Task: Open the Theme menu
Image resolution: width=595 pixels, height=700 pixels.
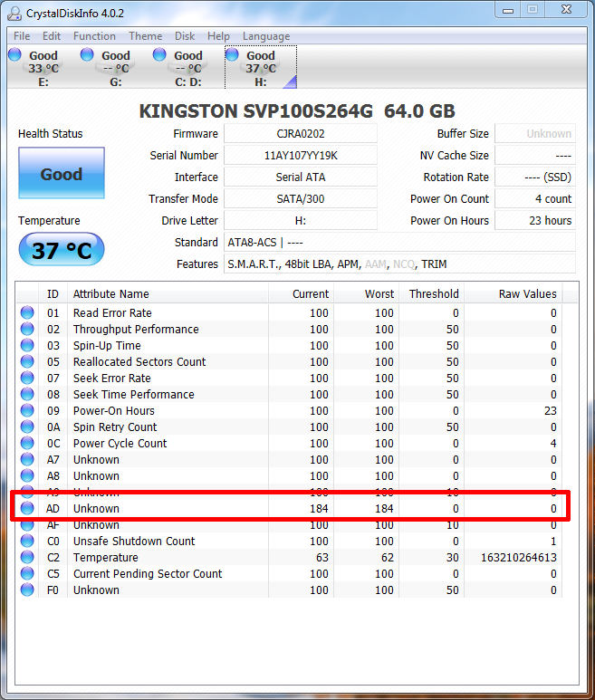Action: pos(146,35)
